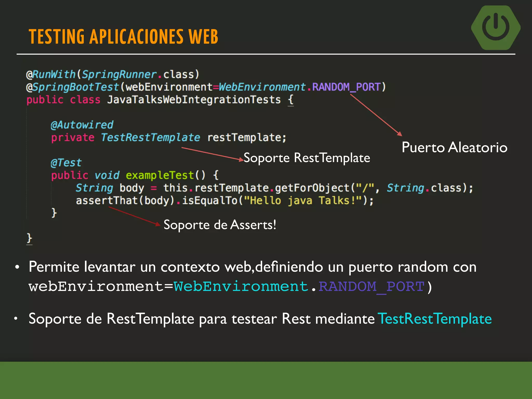
Task: Click 'getForObject' in the String body line
Action: (x=312, y=188)
